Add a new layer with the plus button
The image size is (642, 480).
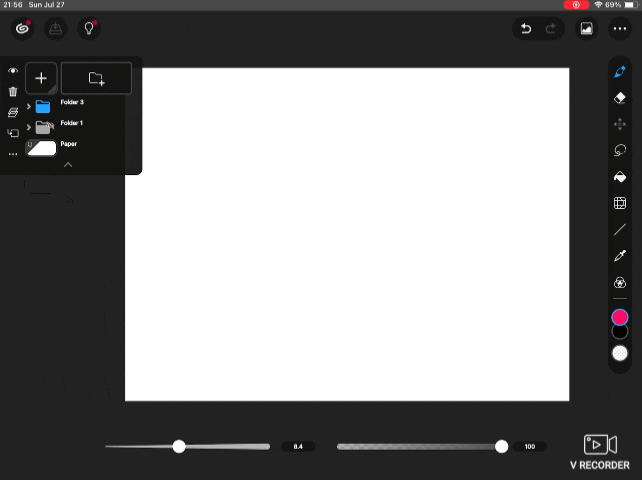(41, 78)
